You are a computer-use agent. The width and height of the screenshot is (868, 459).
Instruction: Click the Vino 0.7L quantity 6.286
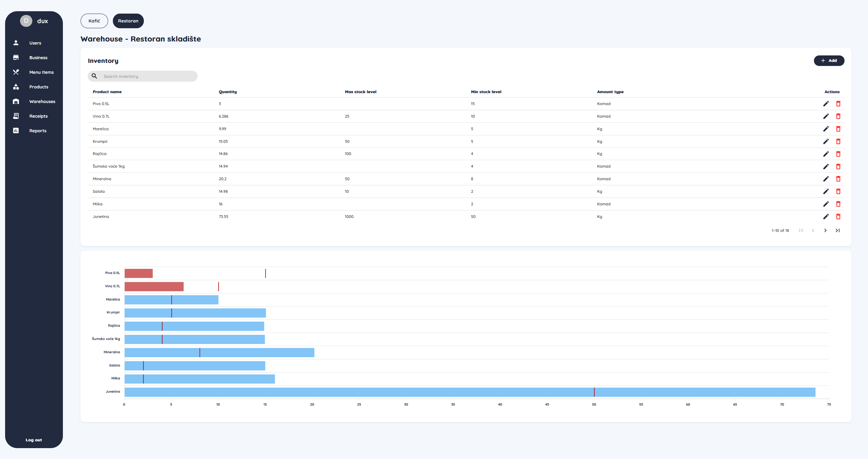[x=223, y=116]
